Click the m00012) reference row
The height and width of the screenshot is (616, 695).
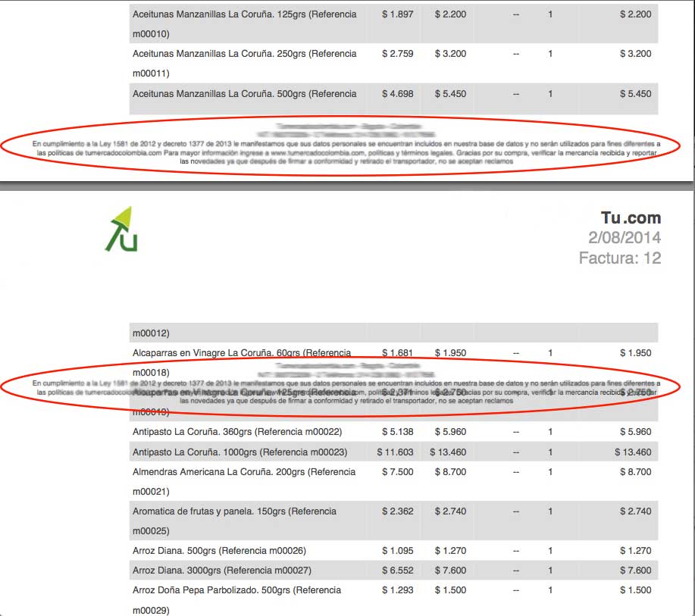coord(393,333)
